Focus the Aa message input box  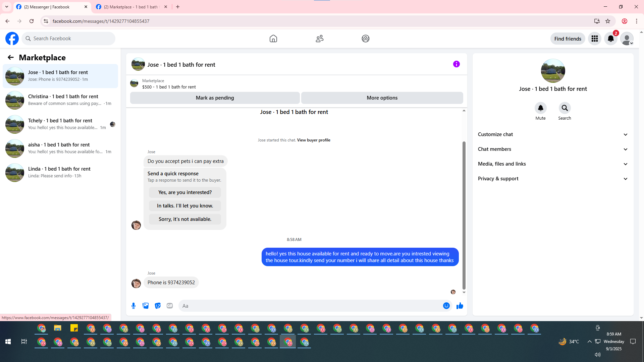pyautogui.click(x=311, y=306)
